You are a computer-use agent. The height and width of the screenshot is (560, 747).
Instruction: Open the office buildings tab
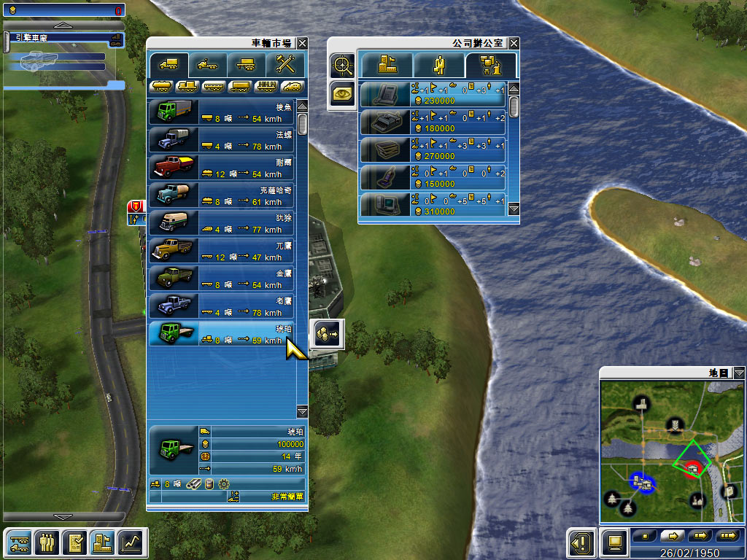point(387,65)
